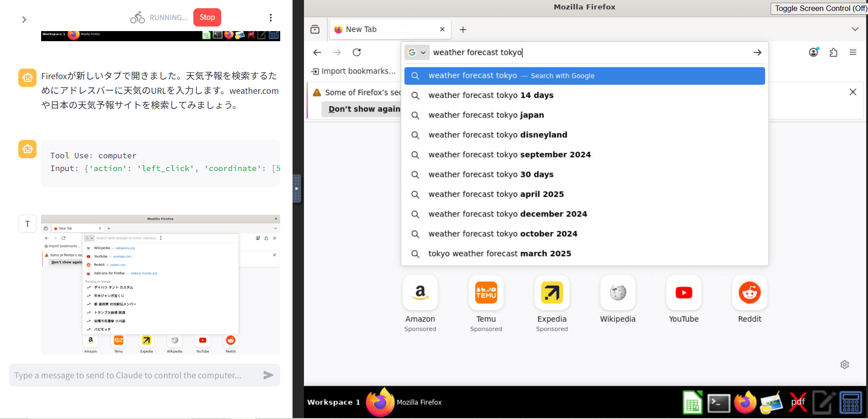Click the Don't show again button
The image size is (868, 419).
[x=363, y=109]
